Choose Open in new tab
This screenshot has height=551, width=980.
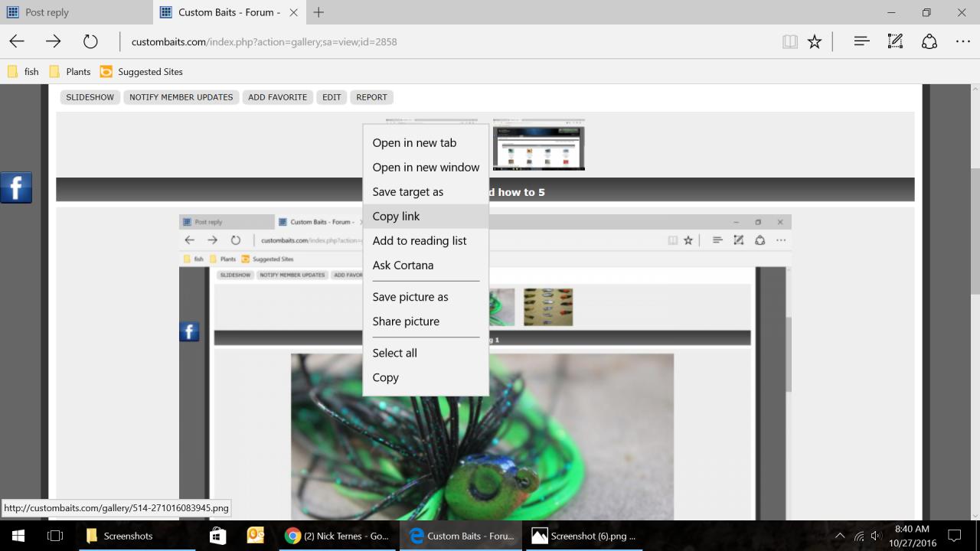pos(414,143)
